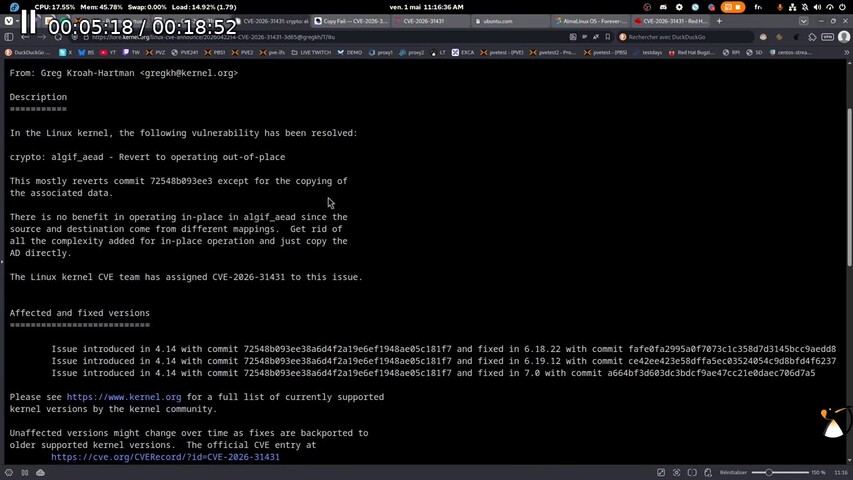Open the 'DEMO' bookmark
Image resolution: width=853 pixels, height=480 pixels.
click(350, 53)
